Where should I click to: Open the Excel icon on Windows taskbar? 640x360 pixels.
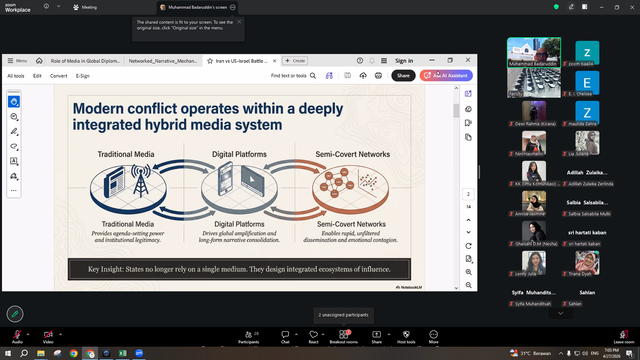point(122,353)
